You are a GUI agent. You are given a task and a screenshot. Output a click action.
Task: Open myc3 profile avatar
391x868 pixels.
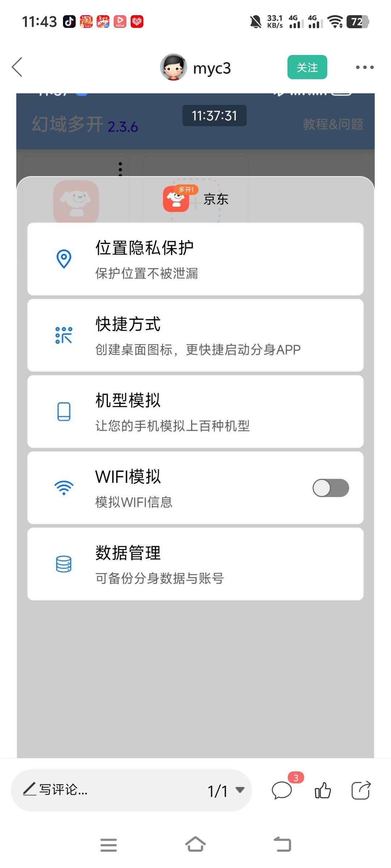click(x=173, y=67)
